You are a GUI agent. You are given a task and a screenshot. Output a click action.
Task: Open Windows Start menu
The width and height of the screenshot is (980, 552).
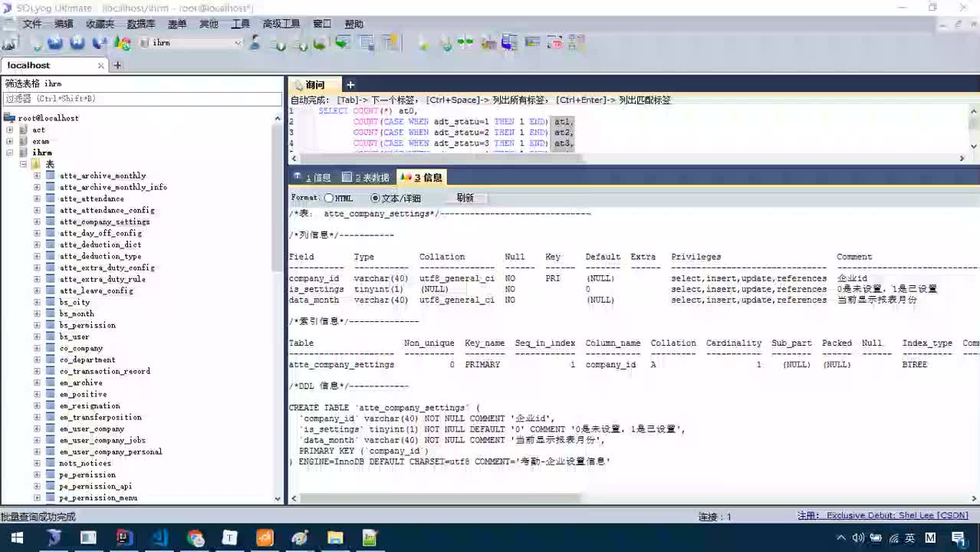16,538
